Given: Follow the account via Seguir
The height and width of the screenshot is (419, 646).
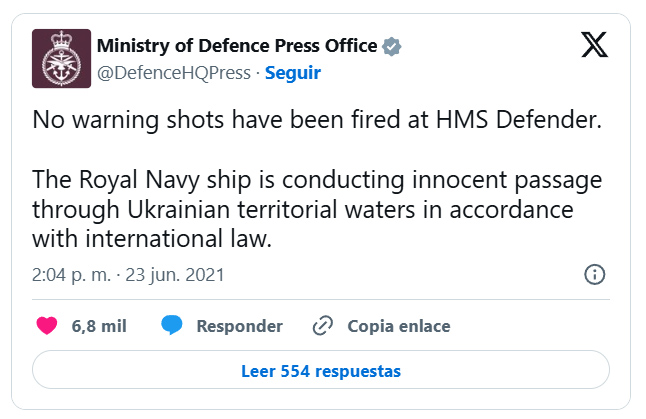Looking at the screenshot, I should pyautogui.click(x=292, y=72).
